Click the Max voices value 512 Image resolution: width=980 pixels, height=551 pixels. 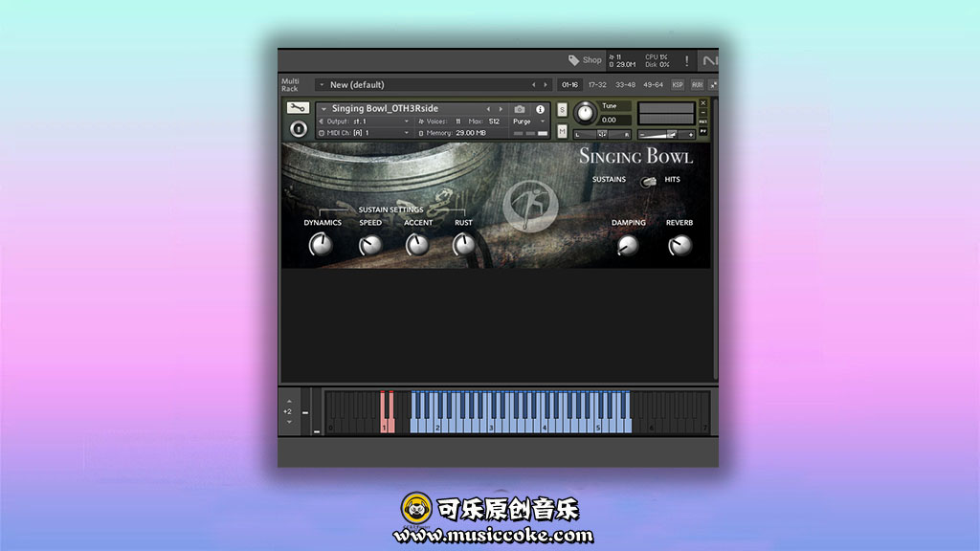[495, 121]
